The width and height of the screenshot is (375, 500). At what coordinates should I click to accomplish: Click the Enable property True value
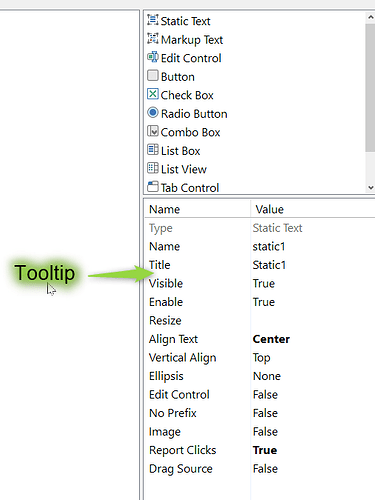[264, 302]
